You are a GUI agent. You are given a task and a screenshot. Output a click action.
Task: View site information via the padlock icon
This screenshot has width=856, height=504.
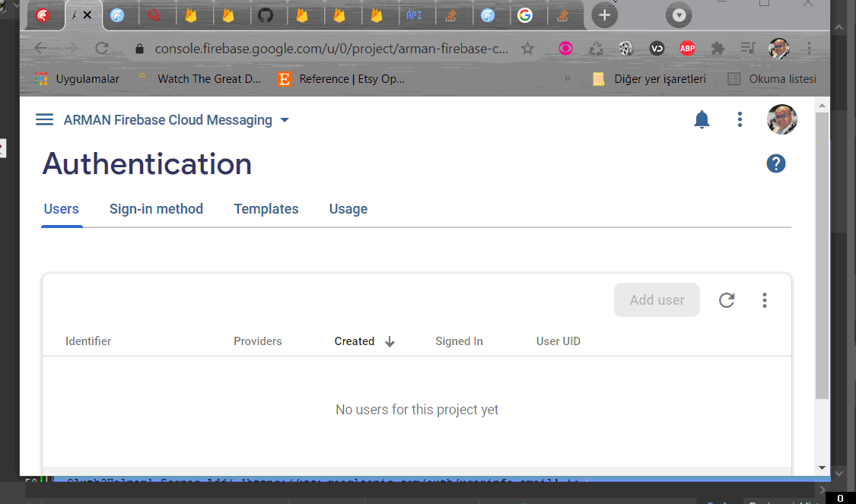pyautogui.click(x=139, y=49)
